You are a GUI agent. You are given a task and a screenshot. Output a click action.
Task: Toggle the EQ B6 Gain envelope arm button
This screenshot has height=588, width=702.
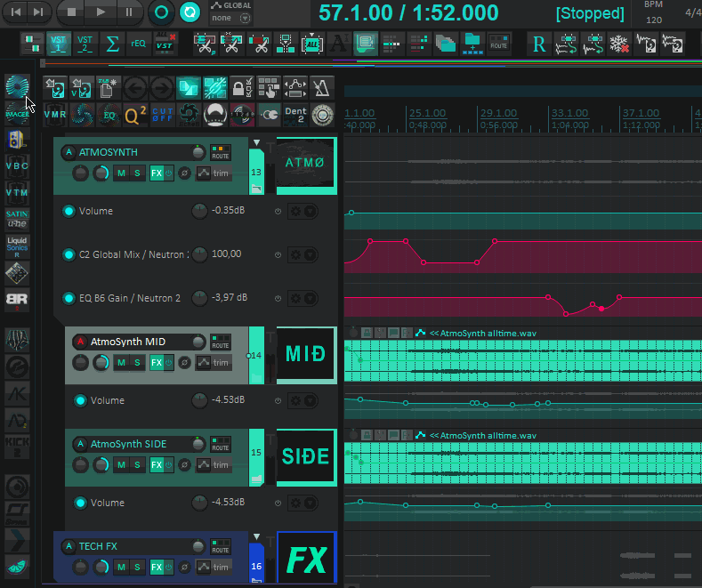pyautogui.click(x=69, y=298)
